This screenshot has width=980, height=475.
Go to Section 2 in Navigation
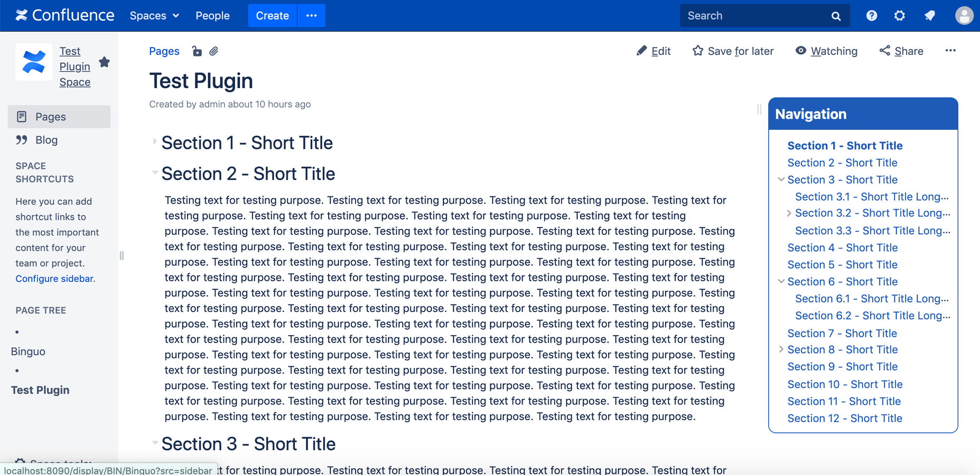(x=842, y=163)
